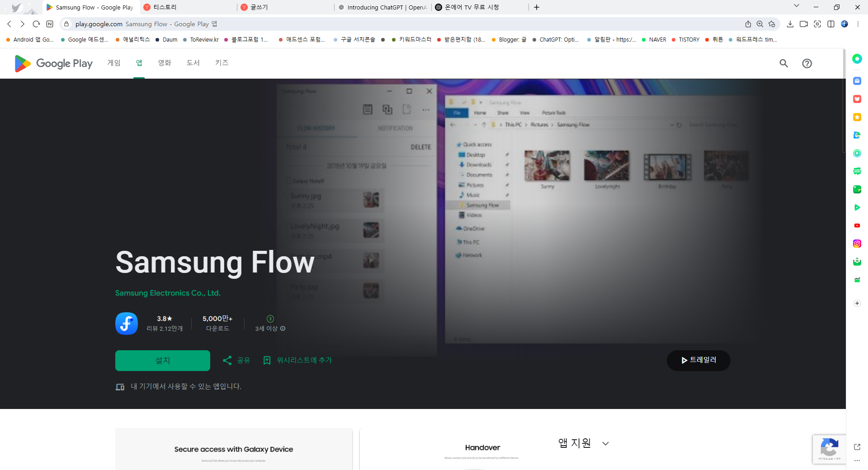Image resolution: width=868 pixels, height=470 pixels.
Task: Switch to the 게임 tab on Google Play
Action: 113,63
